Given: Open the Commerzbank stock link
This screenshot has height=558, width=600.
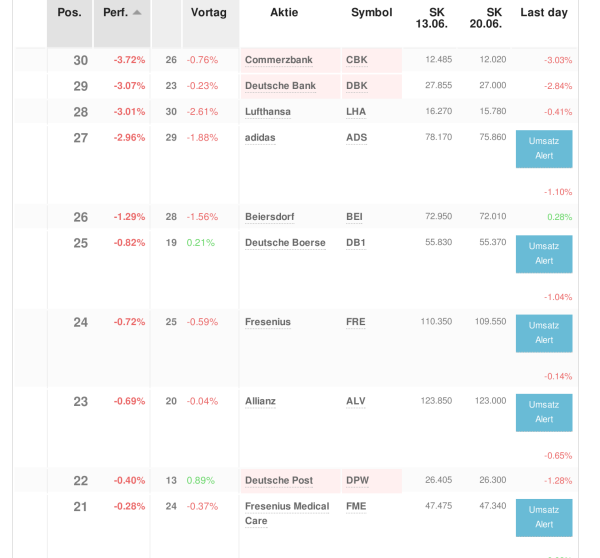Looking at the screenshot, I should [278, 60].
